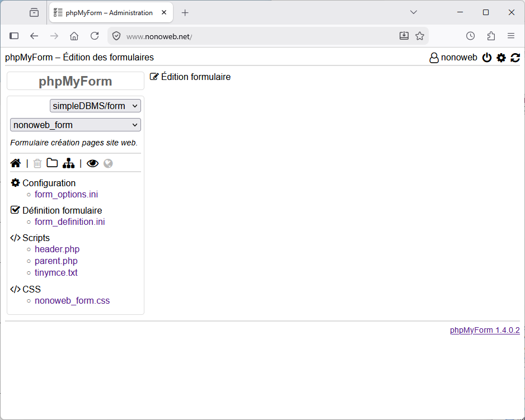Click the Configuration gear icon

[15, 183]
